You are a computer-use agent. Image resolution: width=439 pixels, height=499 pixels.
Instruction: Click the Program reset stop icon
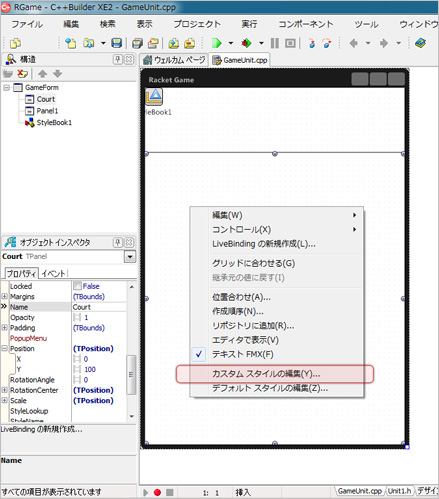[x=290, y=43]
